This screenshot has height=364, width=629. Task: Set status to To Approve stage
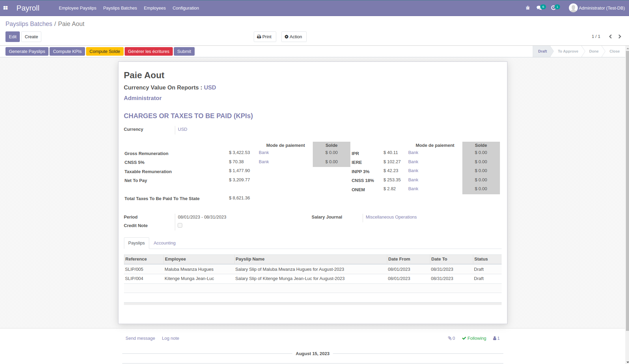point(568,52)
